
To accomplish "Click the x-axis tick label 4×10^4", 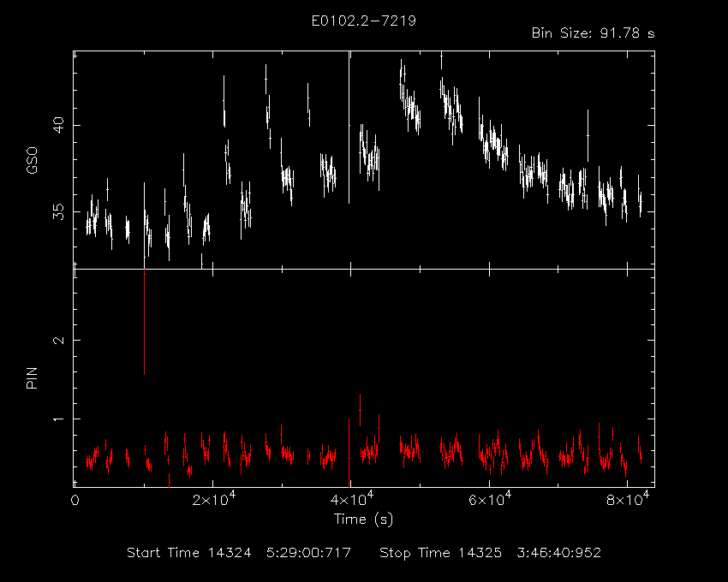I will (x=352, y=499).
